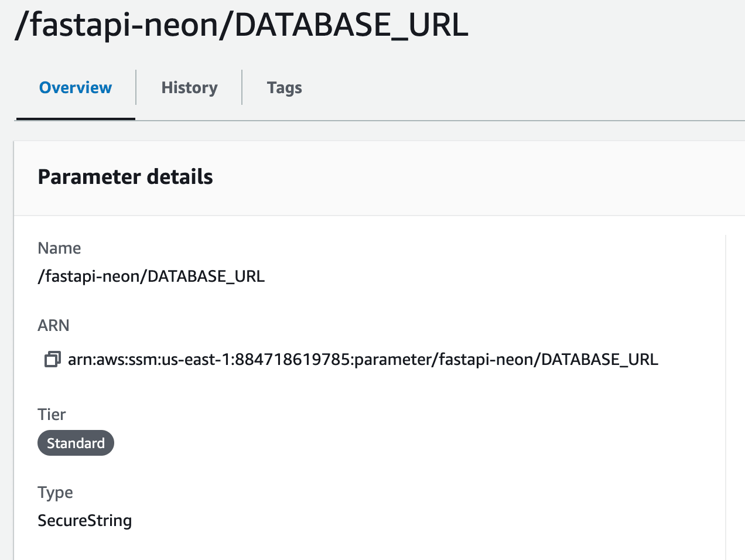Select the ARN text to highlight it
This screenshot has height=560, width=745.
click(363, 359)
